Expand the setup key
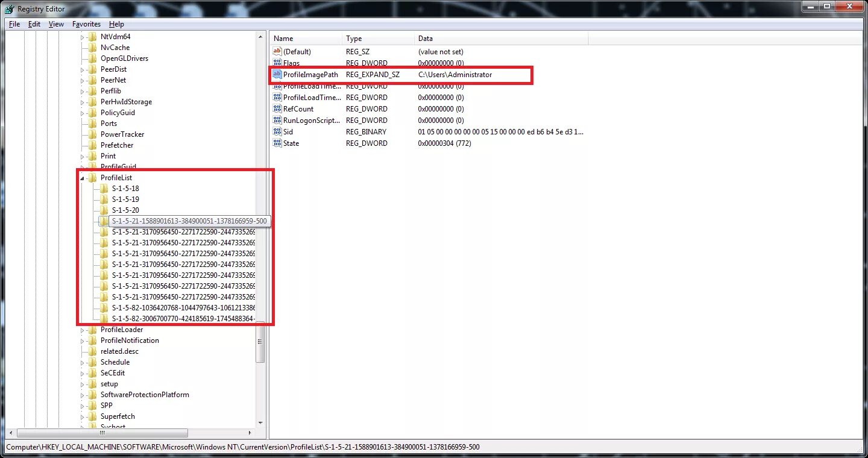Viewport: 868px width, 458px height. pos(83,384)
